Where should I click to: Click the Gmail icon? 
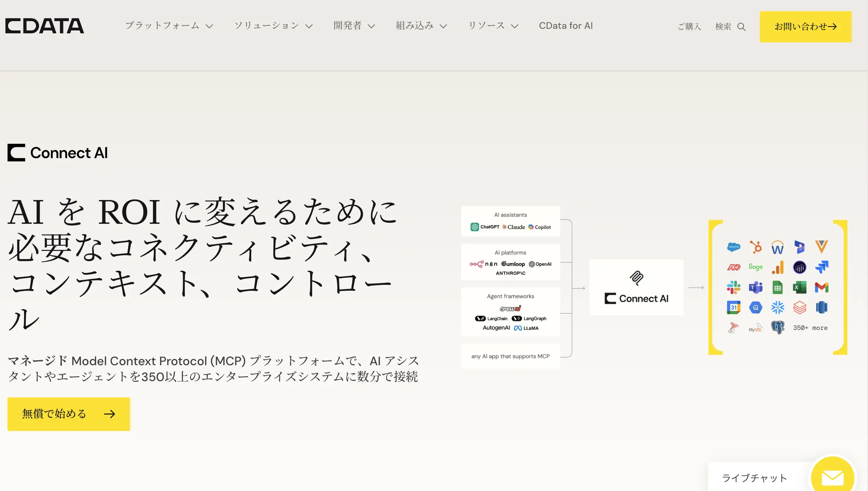[x=822, y=288]
